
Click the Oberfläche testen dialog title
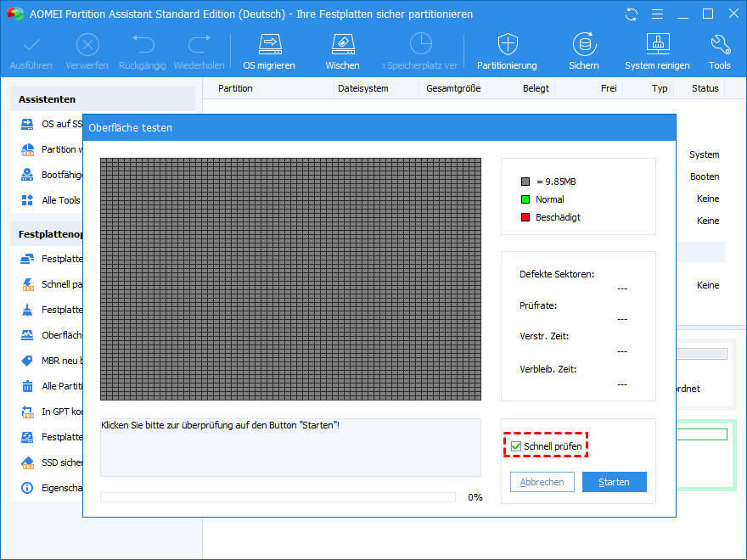click(x=130, y=127)
